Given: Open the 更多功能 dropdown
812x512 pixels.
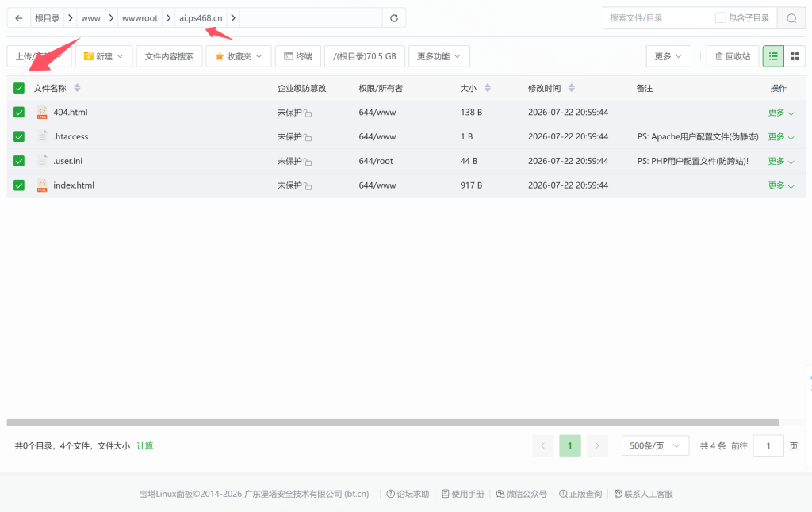Looking at the screenshot, I should click(439, 56).
